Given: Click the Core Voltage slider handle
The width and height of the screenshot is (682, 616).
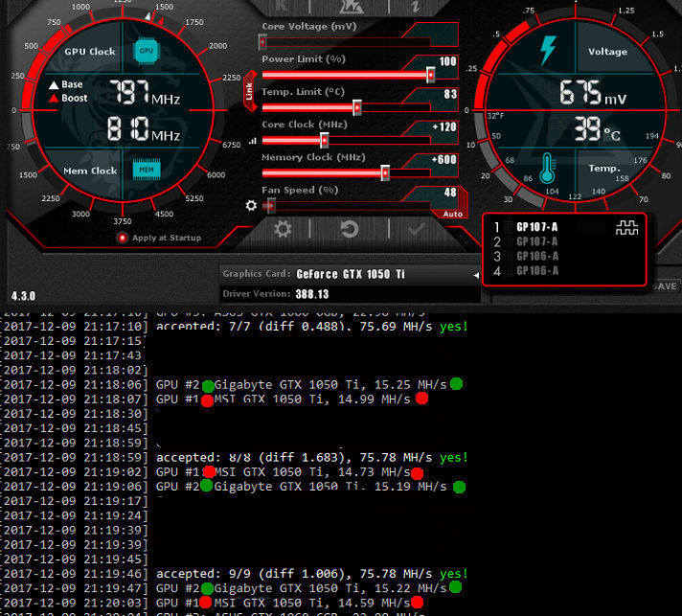Looking at the screenshot, I should click(x=262, y=42).
